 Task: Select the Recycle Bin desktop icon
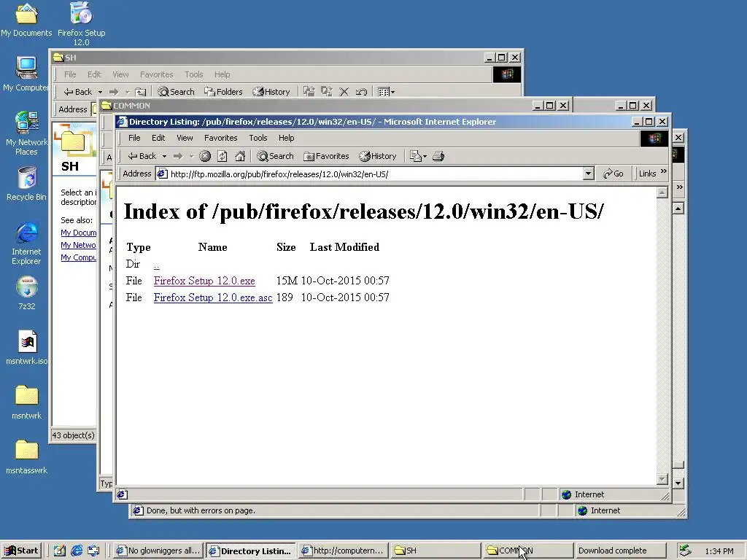pyautogui.click(x=27, y=184)
